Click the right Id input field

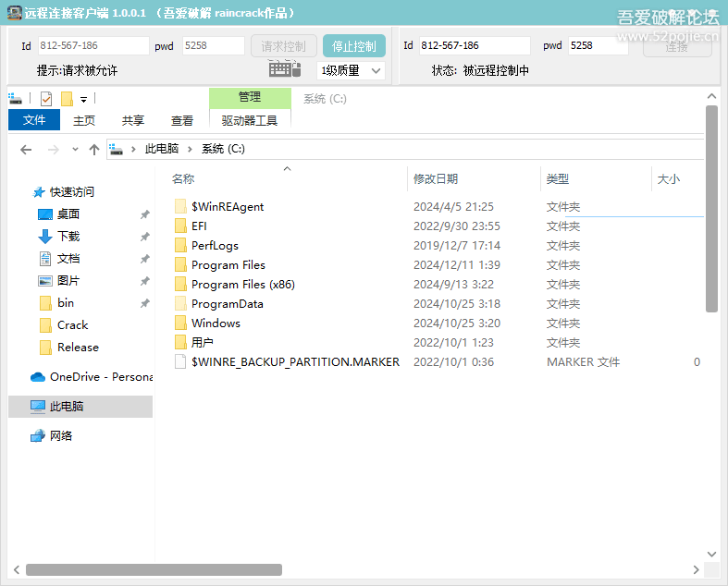coord(475,45)
